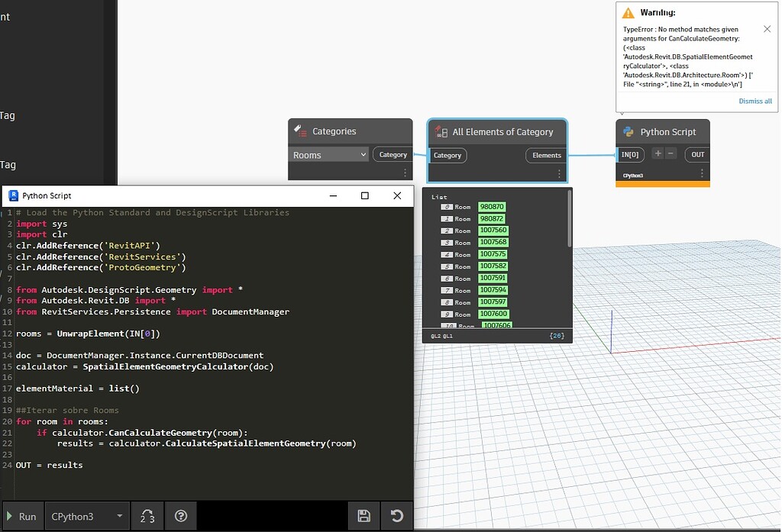Open the Python Script node options menu
The image size is (782, 532).
702,174
